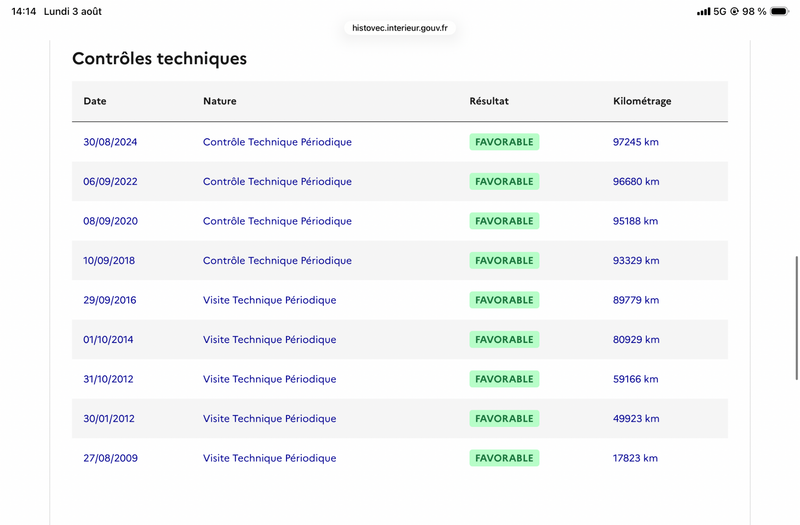Select mileage value 89779 km
The height and width of the screenshot is (525, 800).
(x=636, y=300)
